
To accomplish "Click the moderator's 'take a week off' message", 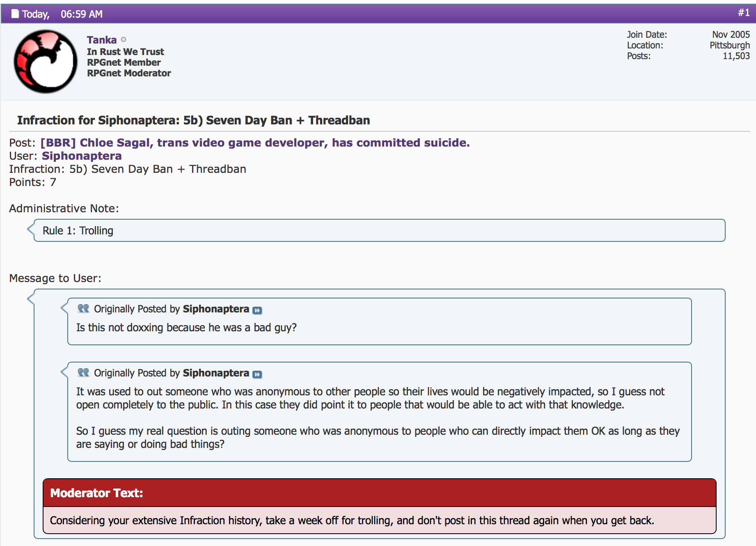I will click(352, 521).
